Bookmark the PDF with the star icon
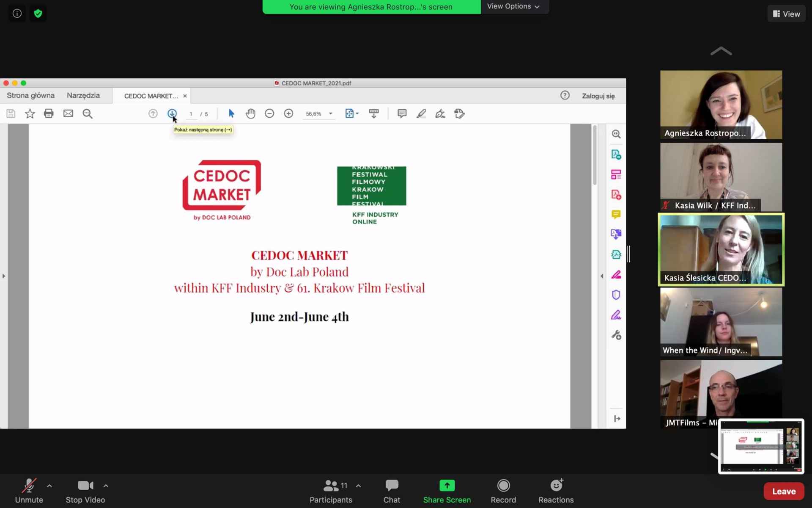 30,113
